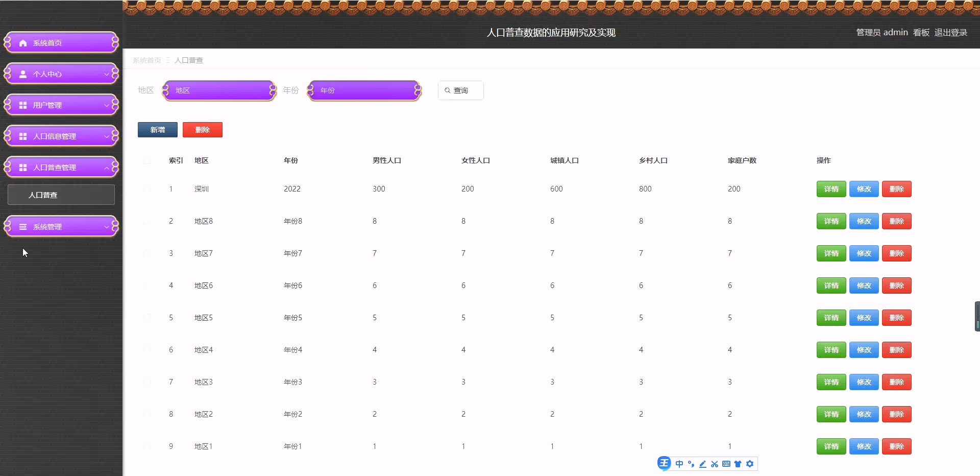The width and height of the screenshot is (980, 476).
Task: Check the checkbox for the 地区5 row
Action: (x=148, y=317)
